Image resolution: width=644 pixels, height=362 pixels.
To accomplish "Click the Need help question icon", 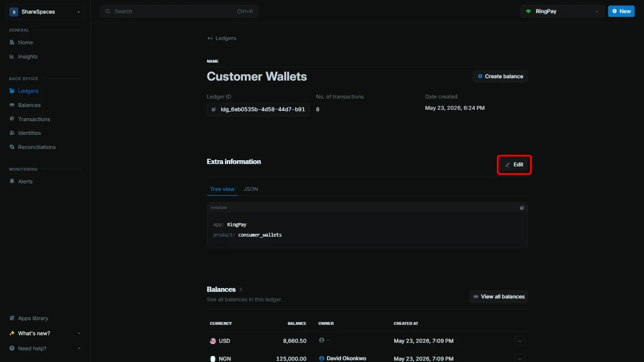I will tap(12, 348).
